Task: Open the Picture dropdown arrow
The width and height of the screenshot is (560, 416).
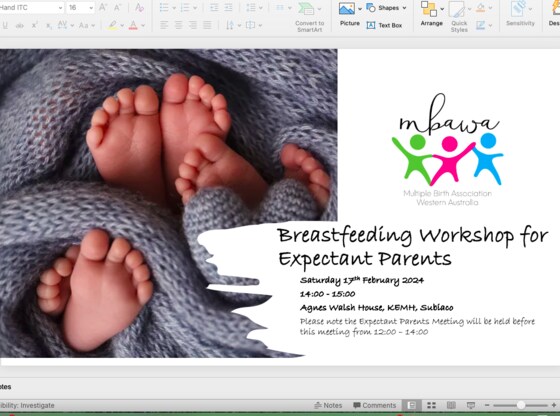Action: [x=360, y=9]
